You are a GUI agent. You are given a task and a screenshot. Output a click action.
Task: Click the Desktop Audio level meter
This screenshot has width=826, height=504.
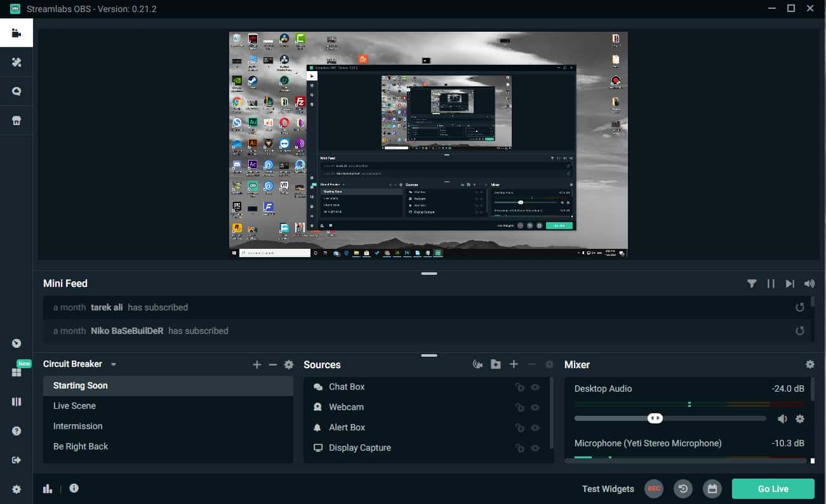pyautogui.click(x=689, y=404)
